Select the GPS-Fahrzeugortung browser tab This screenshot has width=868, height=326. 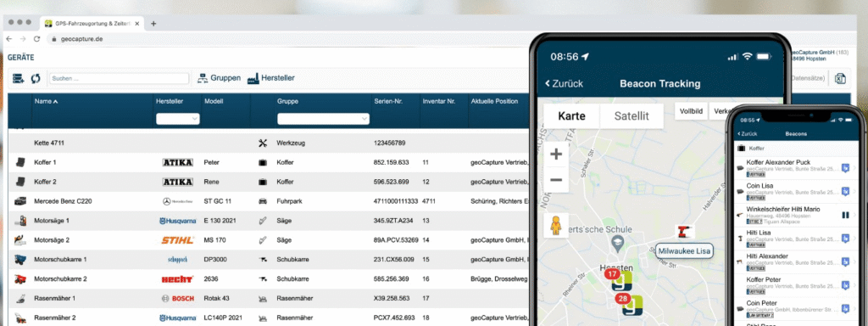coord(92,23)
